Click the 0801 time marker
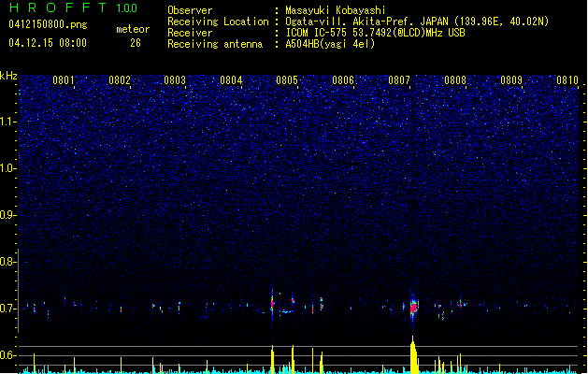Image resolution: width=588 pixels, height=374 pixels. point(63,80)
